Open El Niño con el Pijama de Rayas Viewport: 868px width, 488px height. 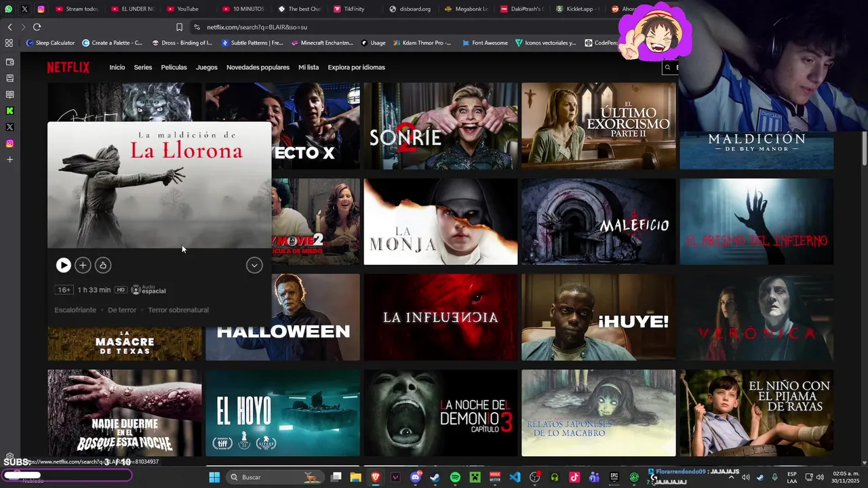point(757,413)
